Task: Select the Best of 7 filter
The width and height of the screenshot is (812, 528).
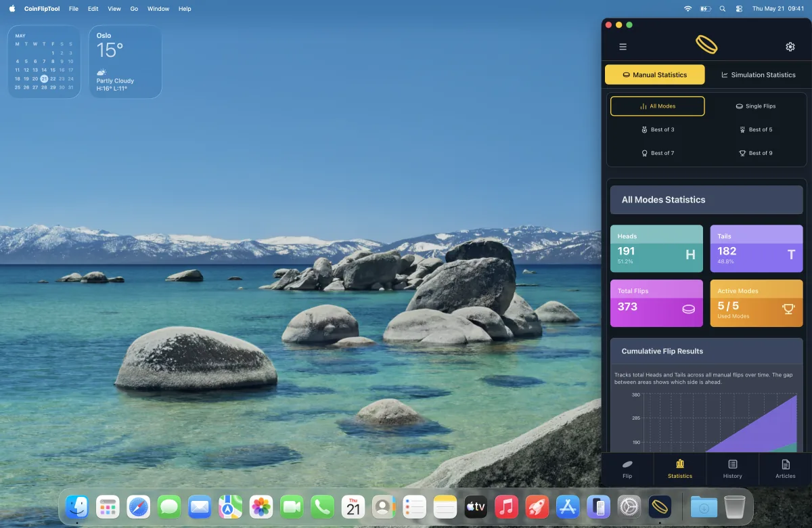Action: point(657,153)
